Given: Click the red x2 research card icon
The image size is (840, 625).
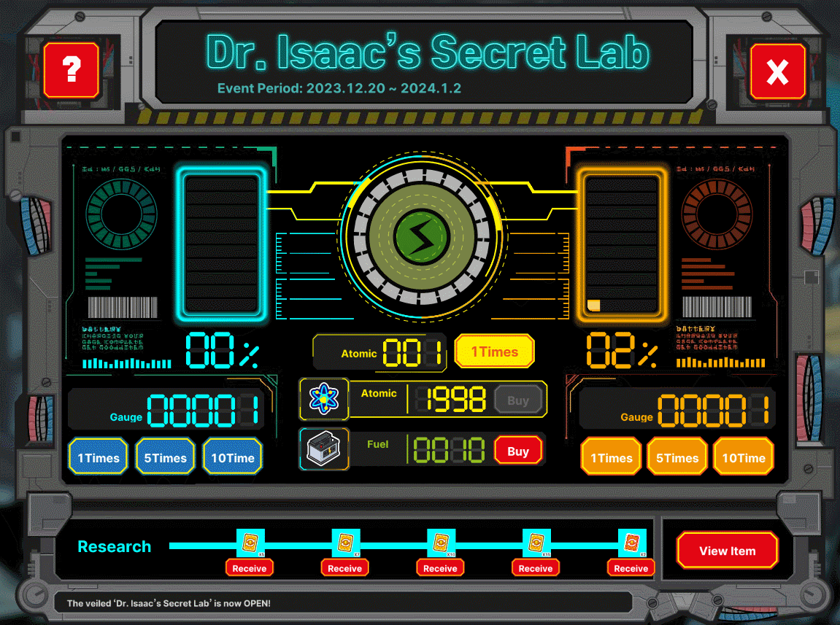Looking at the screenshot, I should [631, 543].
